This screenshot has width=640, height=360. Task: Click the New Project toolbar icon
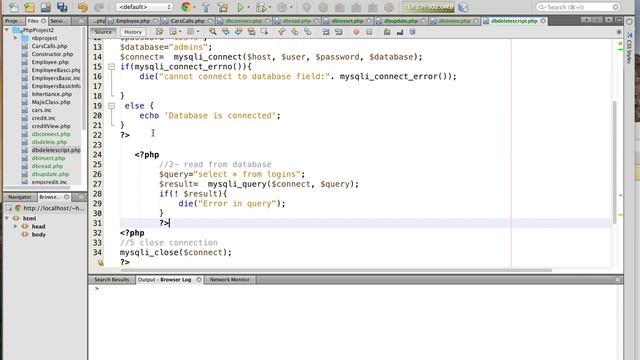pos(29,7)
